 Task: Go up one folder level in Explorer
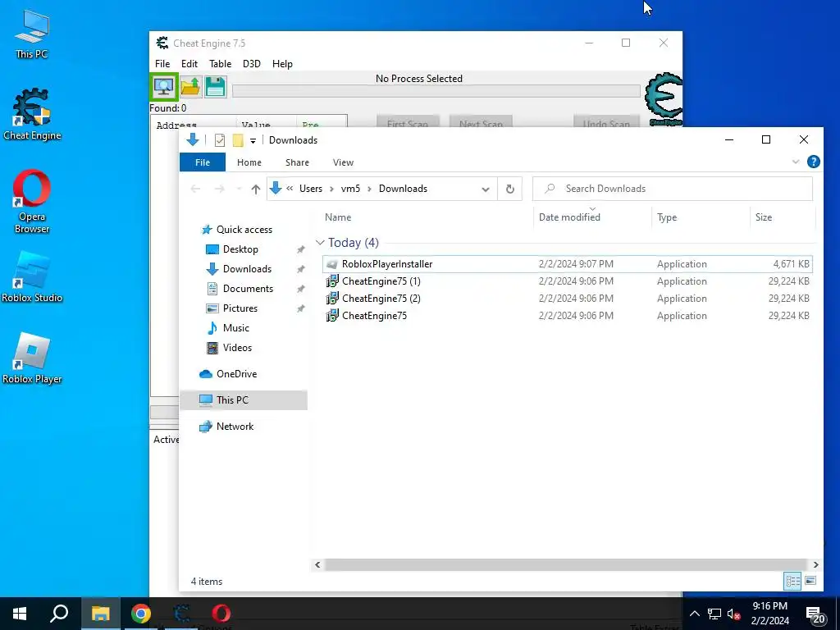point(256,189)
